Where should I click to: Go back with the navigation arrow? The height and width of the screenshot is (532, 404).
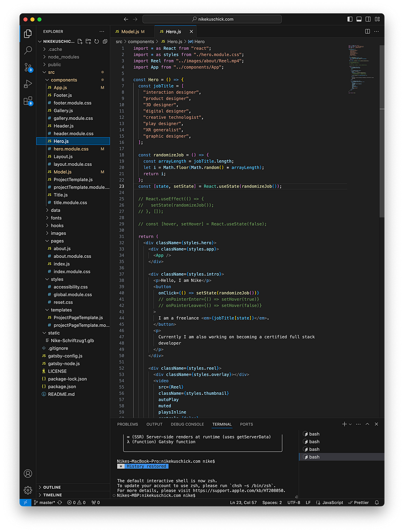pyautogui.click(x=126, y=19)
